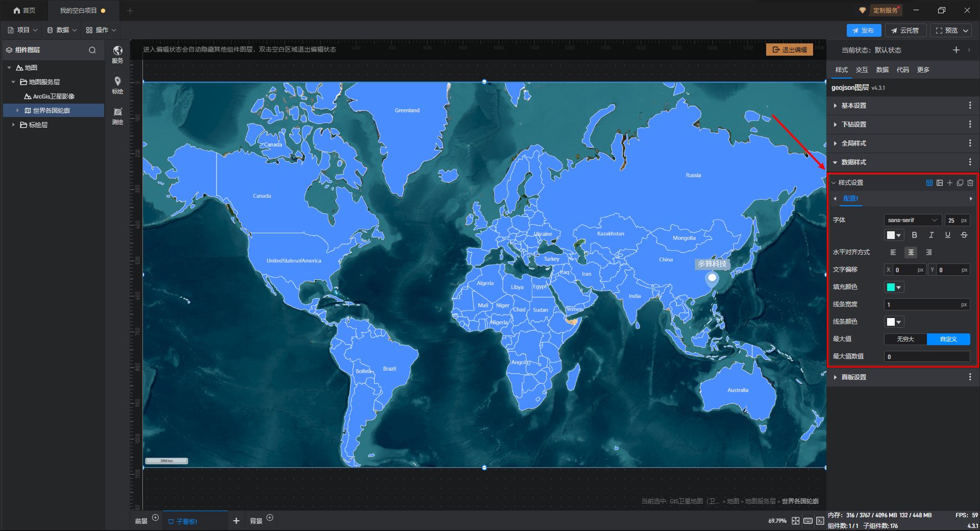Toggle bold text formatting
Viewport: 980px width, 531px height.
click(915, 235)
